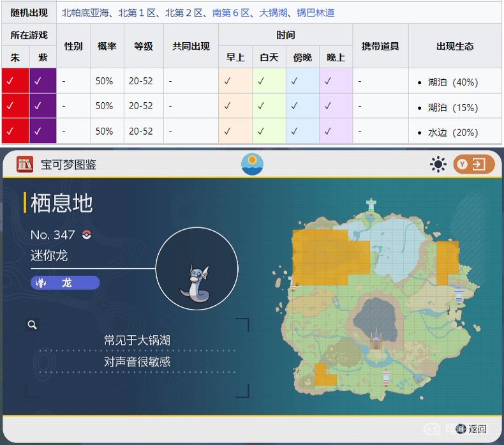The width and height of the screenshot is (504, 445).
Task: Toggle the sun daytime icon
Action: [x=438, y=165]
